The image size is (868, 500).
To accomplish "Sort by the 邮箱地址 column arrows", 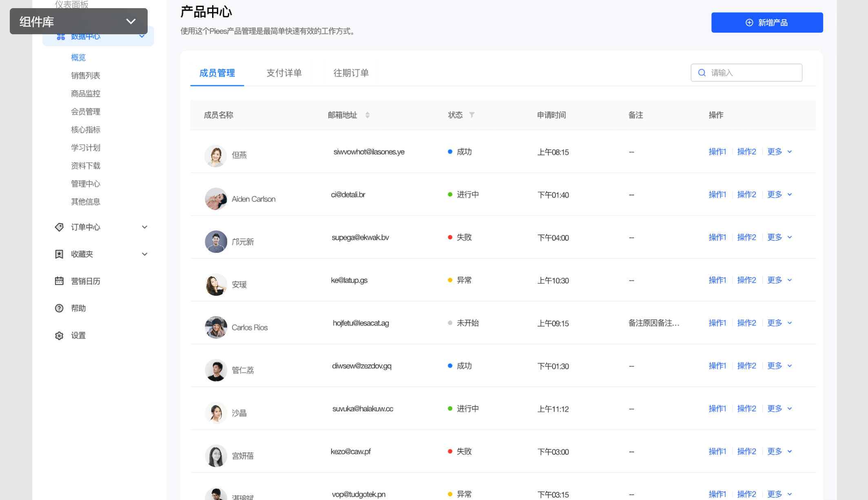I will (368, 115).
